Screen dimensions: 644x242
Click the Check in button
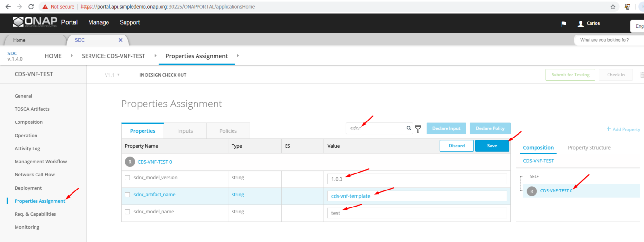(615, 75)
